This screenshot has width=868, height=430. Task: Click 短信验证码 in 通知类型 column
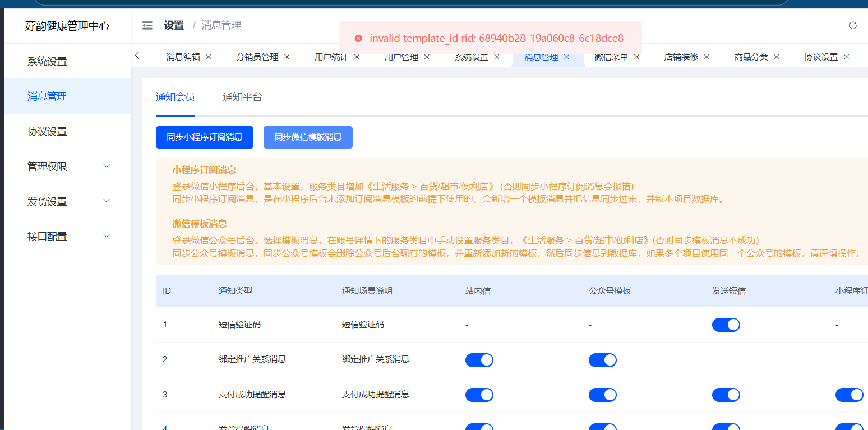[239, 325]
